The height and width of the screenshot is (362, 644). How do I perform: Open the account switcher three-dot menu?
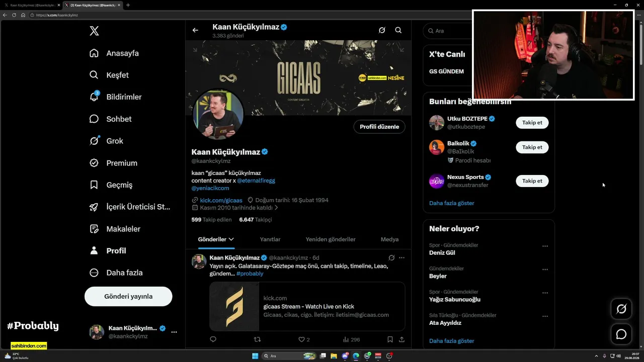click(174, 332)
